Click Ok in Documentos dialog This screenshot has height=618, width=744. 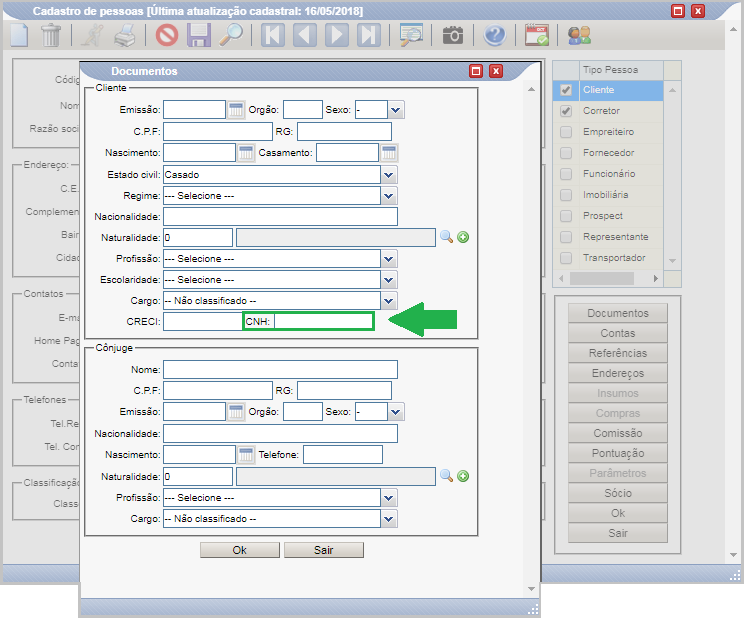[240, 550]
